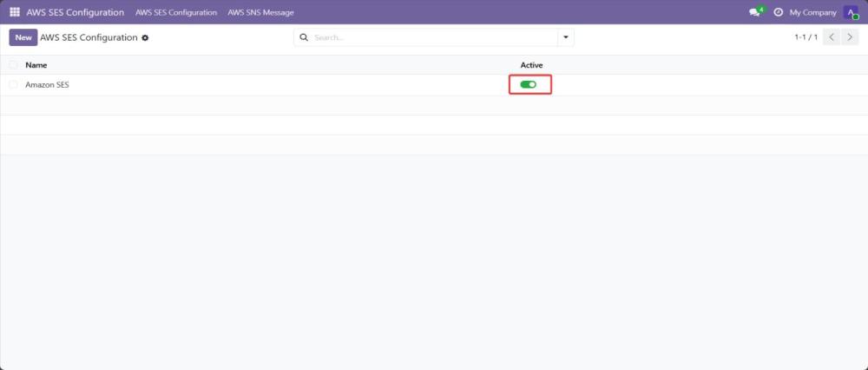Open the apps grid home menu
Screen dimensions: 868x370
tap(15, 12)
